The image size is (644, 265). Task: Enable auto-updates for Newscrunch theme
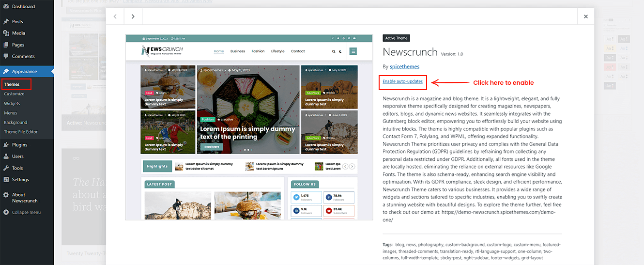point(402,81)
